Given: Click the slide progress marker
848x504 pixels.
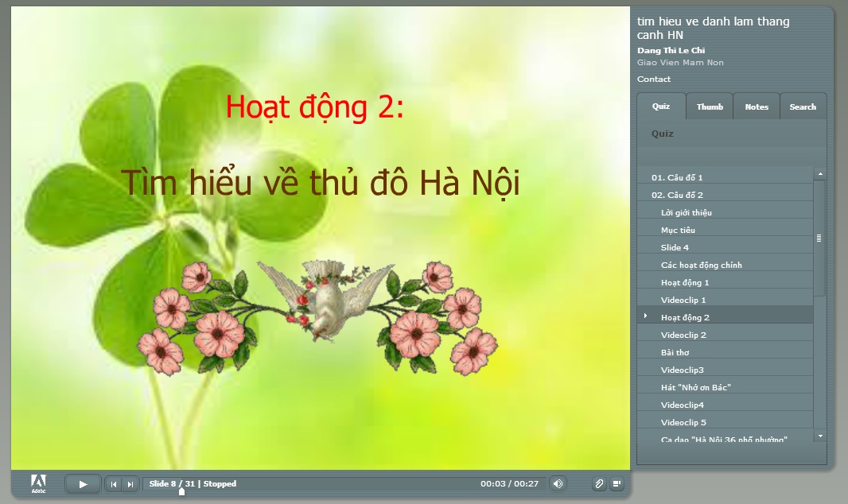Looking at the screenshot, I should [181, 491].
